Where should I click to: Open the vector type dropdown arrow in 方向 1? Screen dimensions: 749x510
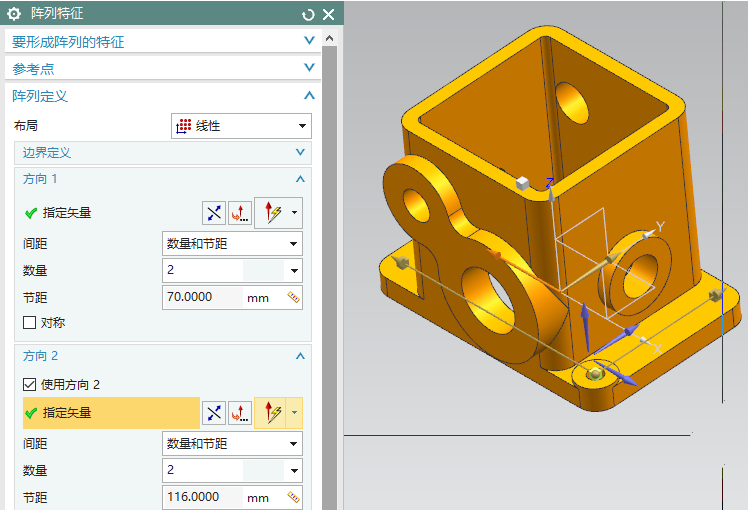point(294,212)
